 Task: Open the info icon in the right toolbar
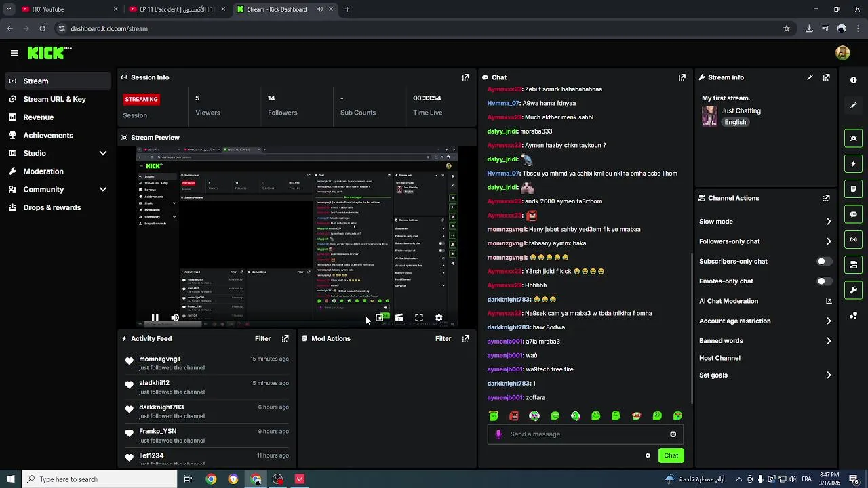click(853, 80)
